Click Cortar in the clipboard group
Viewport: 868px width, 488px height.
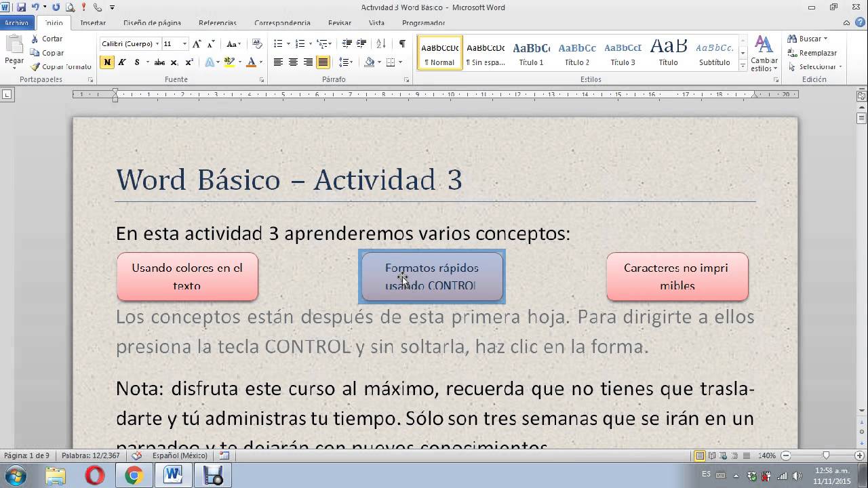click(x=47, y=39)
